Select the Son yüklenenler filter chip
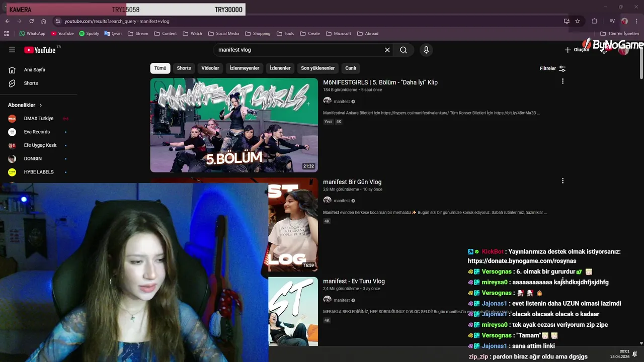 coord(317,68)
